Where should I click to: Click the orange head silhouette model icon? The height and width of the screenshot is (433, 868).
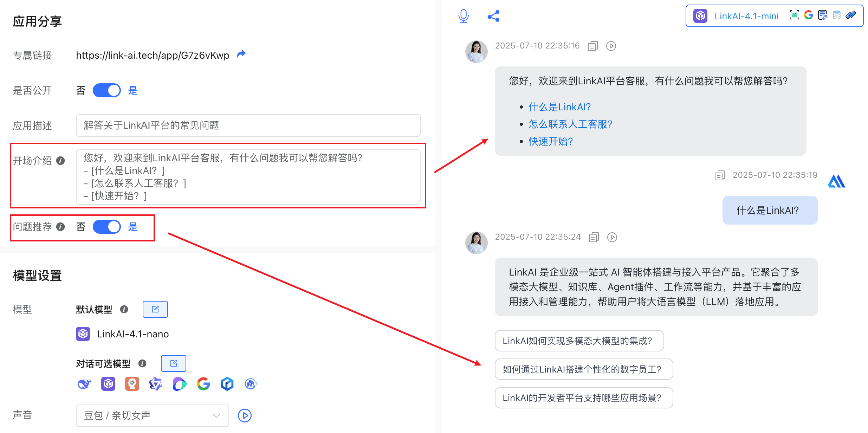(x=132, y=384)
